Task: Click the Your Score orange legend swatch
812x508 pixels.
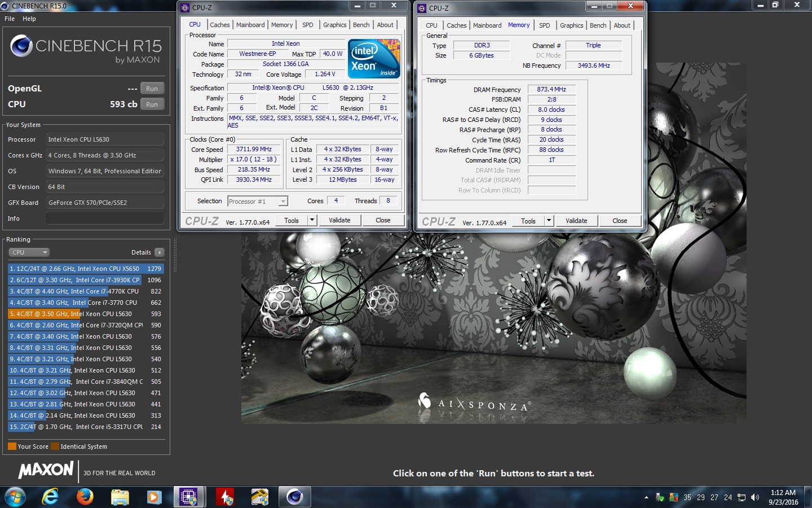Action: point(12,446)
